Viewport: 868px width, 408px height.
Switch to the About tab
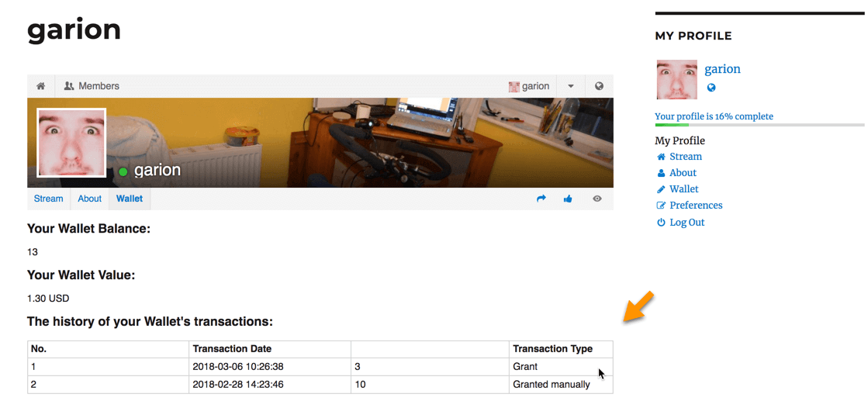[x=90, y=199]
